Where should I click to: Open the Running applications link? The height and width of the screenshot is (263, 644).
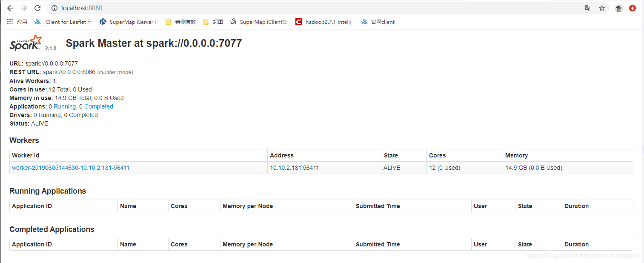pyautogui.click(x=65, y=106)
